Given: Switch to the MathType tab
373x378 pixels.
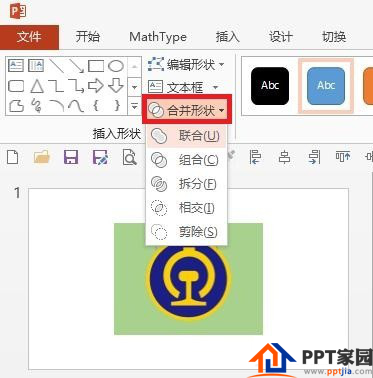Looking at the screenshot, I should (158, 37).
